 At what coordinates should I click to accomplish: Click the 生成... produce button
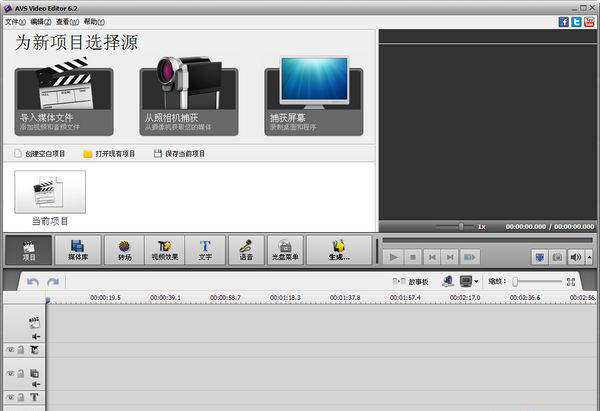click(x=339, y=250)
